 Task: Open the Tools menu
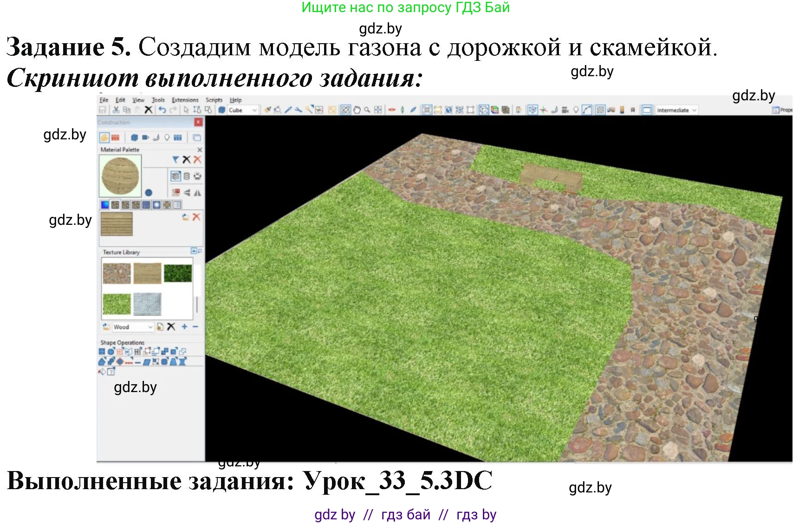point(158,100)
